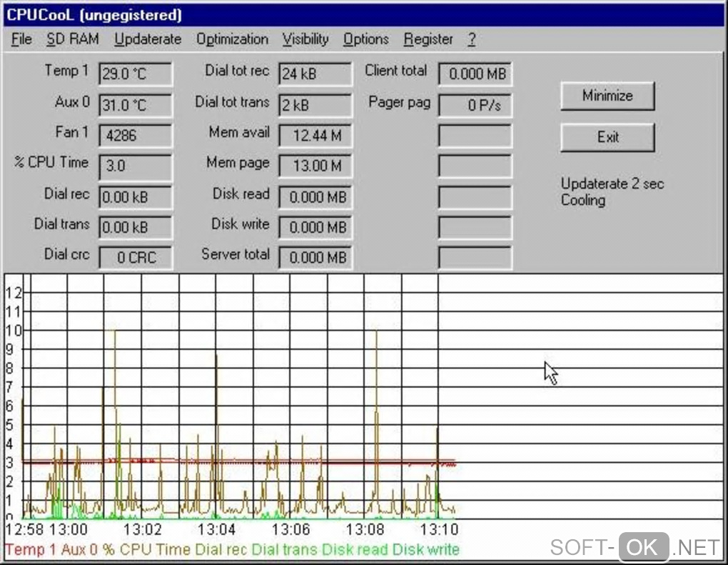The width and height of the screenshot is (728, 565).
Task: Click the 13:10 time marker on graph
Action: (439, 529)
